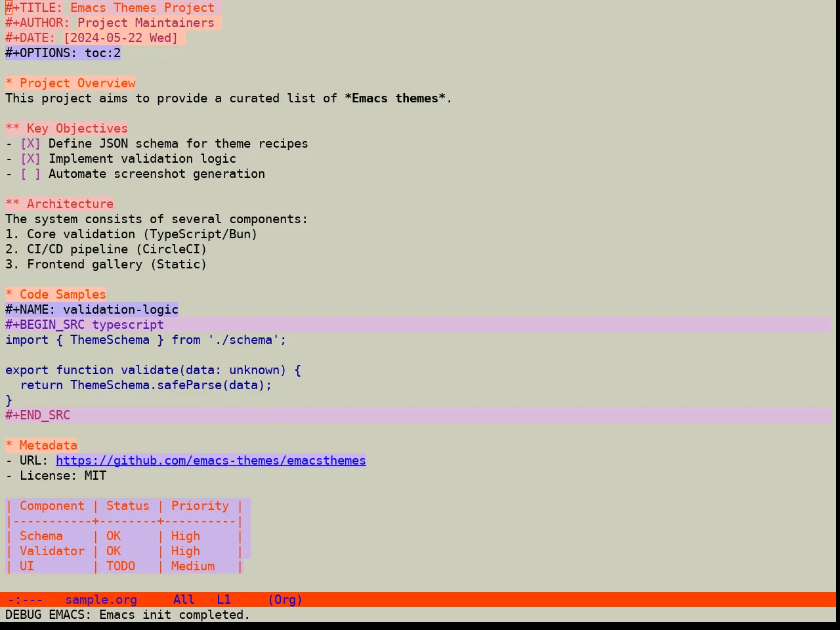Image resolution: width=840 pixels, height=630 pixels.
Task: Click the Medium priority cell
Action: 193,566
